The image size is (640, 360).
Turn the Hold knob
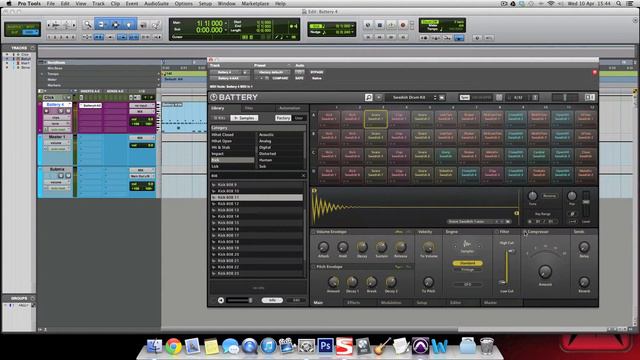[x=342, y=247]
